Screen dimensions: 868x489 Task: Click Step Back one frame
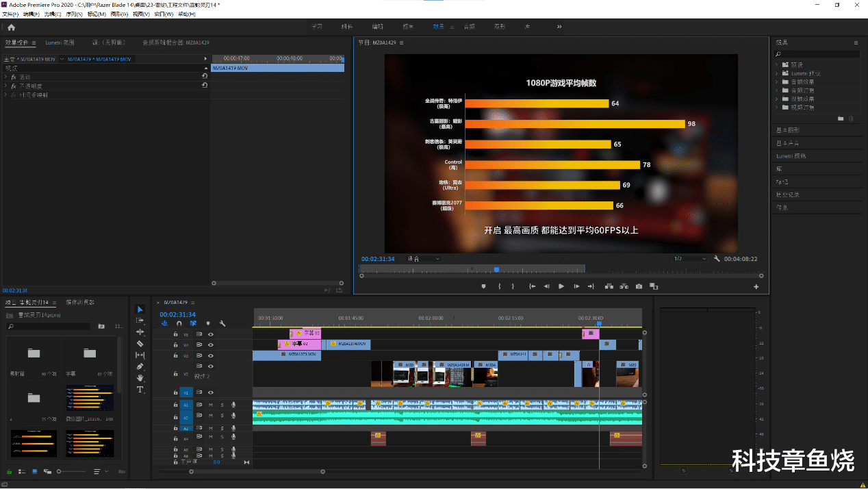click(546, 286)
